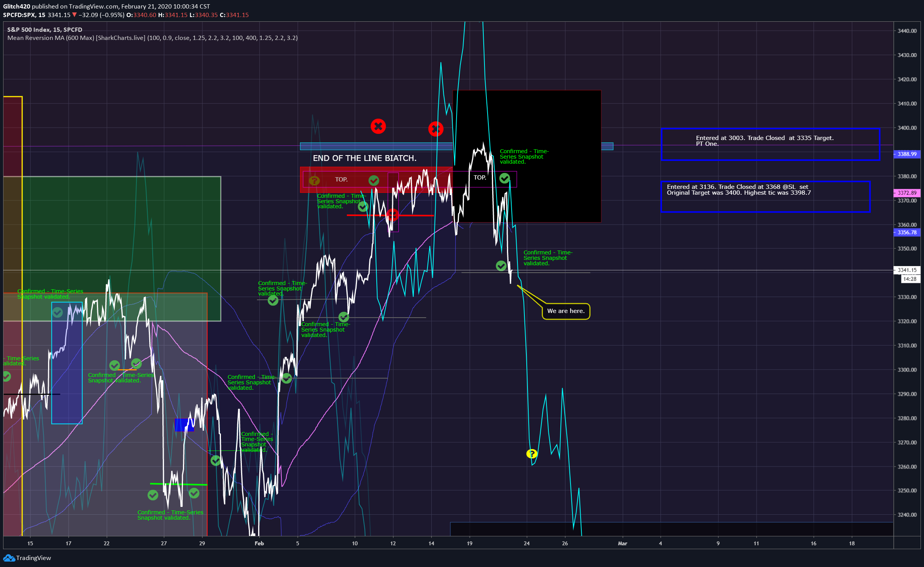Click the red X marker above END OF THE LINE text
The width and height of the screenshot is (924, 567).
pos(378,126)
